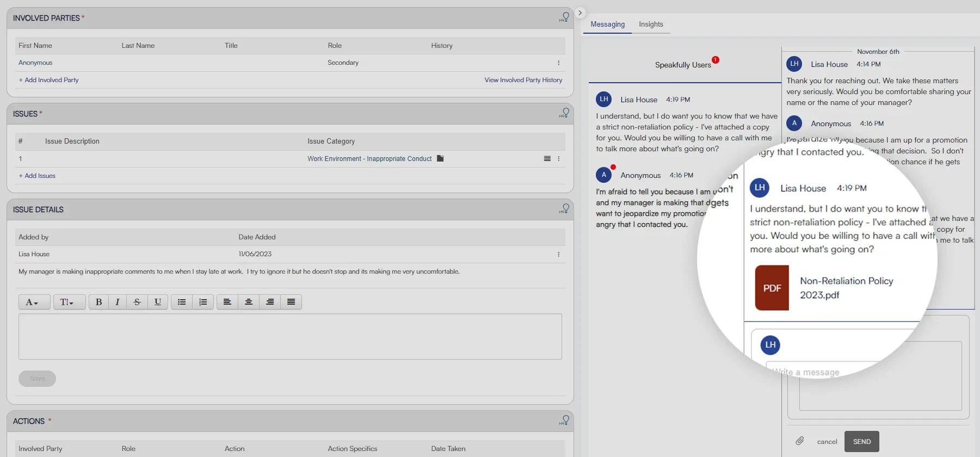Click the SEND button

(x=862, y=442)
